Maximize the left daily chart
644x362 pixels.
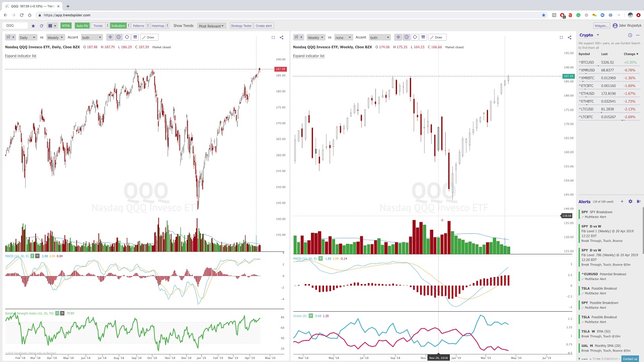(273, 37)
